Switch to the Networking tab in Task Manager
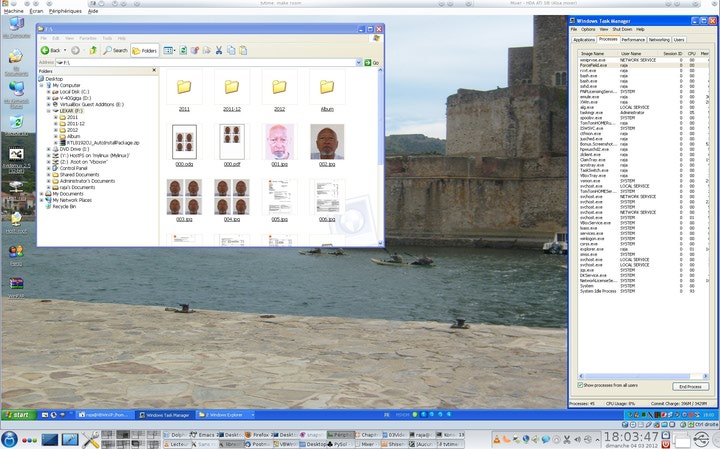 coord(659,40)
